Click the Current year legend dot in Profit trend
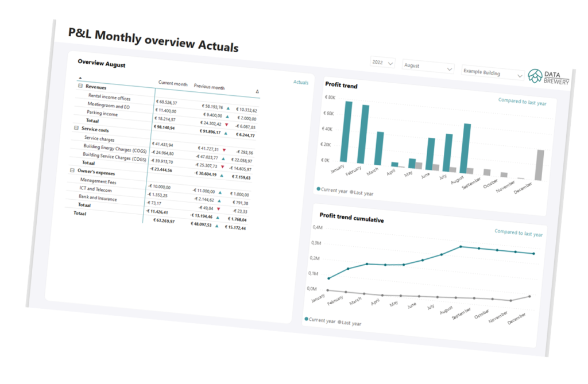This screenshot has height=384, width=588. pyautogui.click(x=318, y=189)
